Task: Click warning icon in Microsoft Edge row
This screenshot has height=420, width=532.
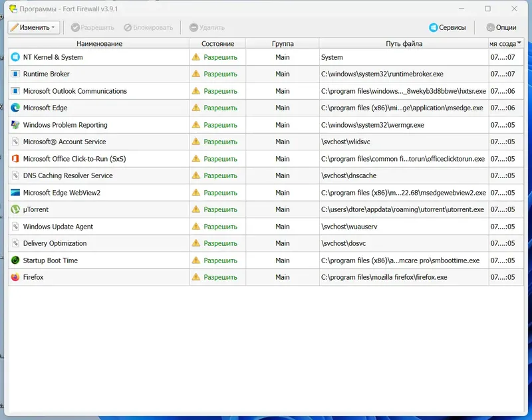Action: click(196, 108)
